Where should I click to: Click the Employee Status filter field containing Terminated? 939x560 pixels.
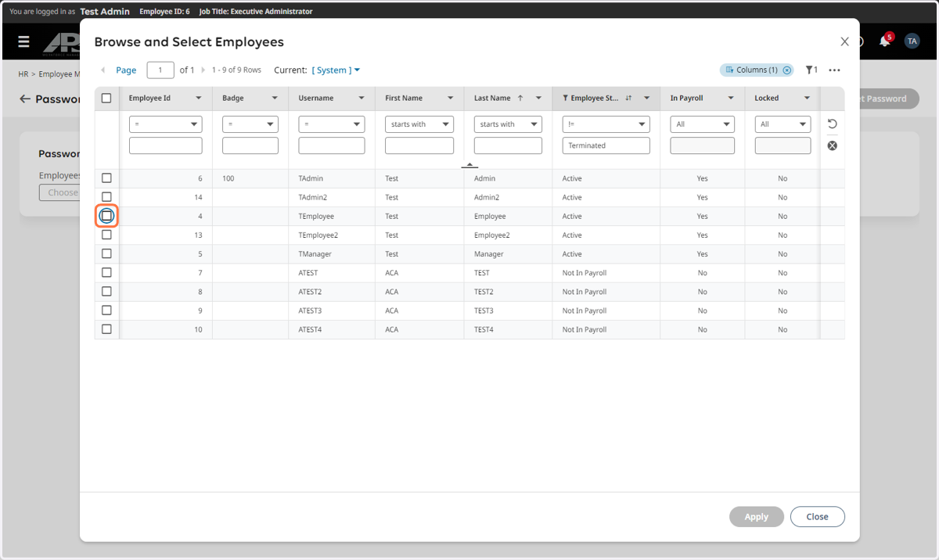pos(606,145)
